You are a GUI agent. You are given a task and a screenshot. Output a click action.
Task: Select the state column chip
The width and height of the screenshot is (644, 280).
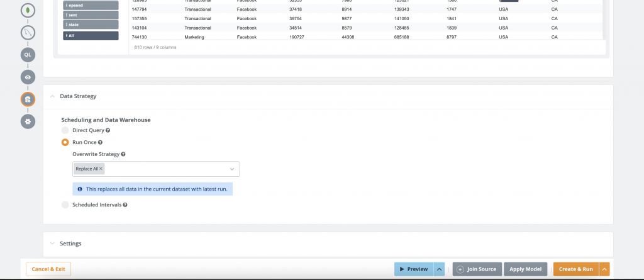91,25
